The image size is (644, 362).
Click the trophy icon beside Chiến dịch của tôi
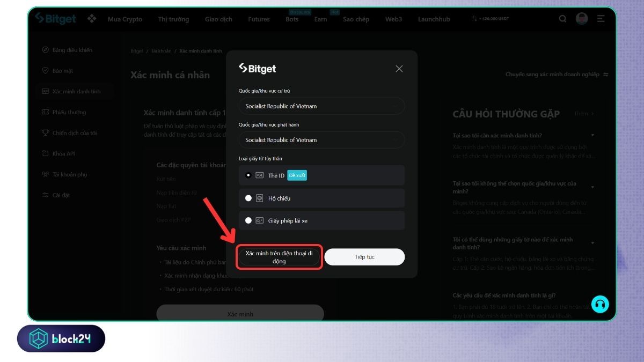(46, 133)
